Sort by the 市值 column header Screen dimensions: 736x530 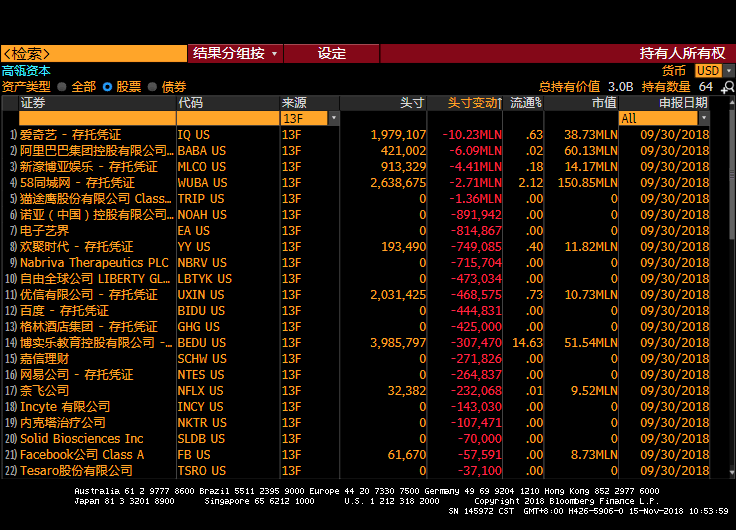tap(581, 103)
